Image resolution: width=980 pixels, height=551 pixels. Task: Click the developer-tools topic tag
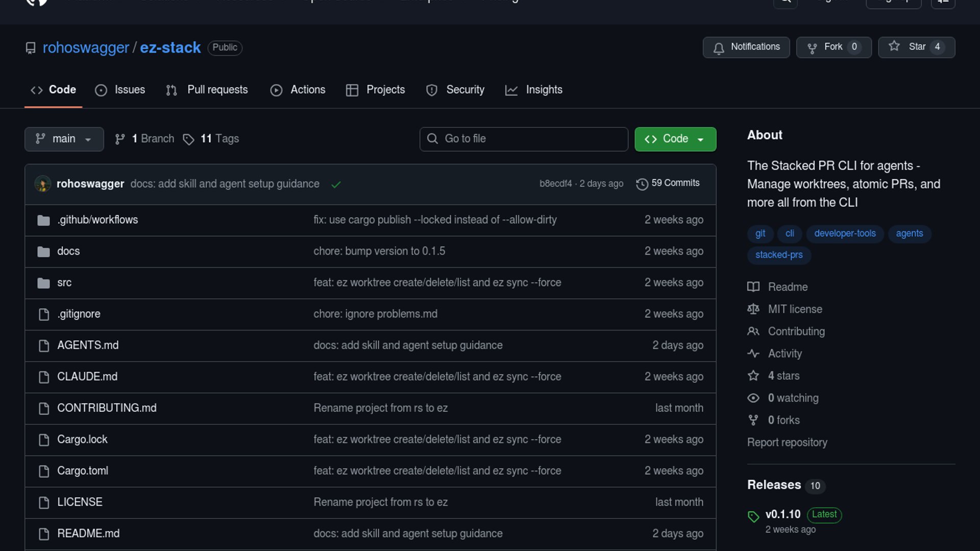coord(845,233)
